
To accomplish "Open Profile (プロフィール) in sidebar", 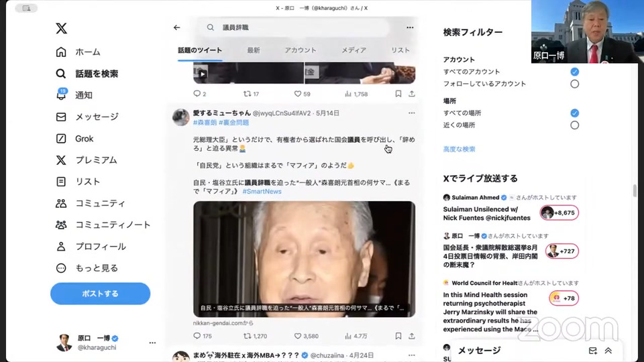I will pyautogui.click(x=91, y=247).
